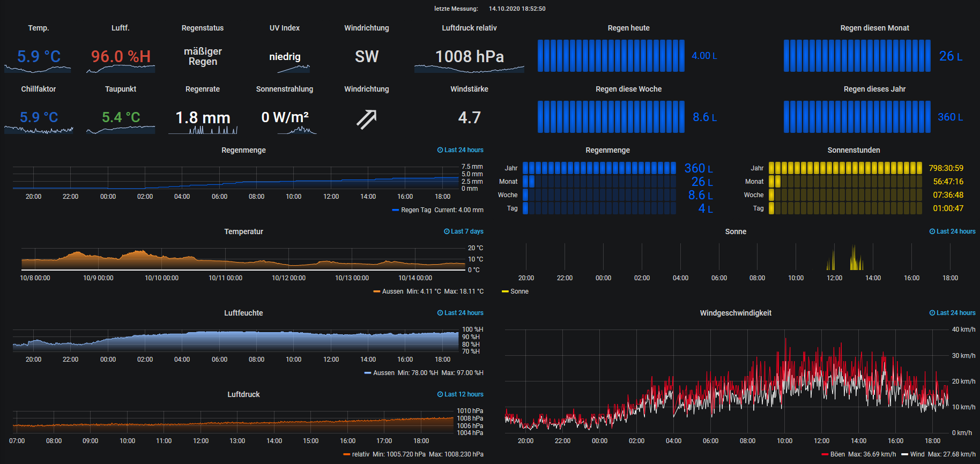Click the clock icon in Regenmenge graph header

(x=440, y=150)
